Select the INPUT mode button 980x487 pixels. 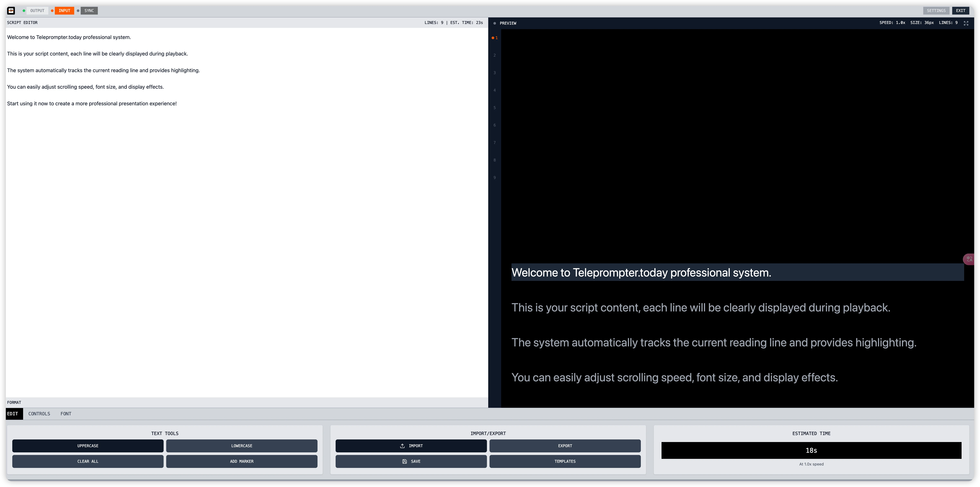pos(64,11)
